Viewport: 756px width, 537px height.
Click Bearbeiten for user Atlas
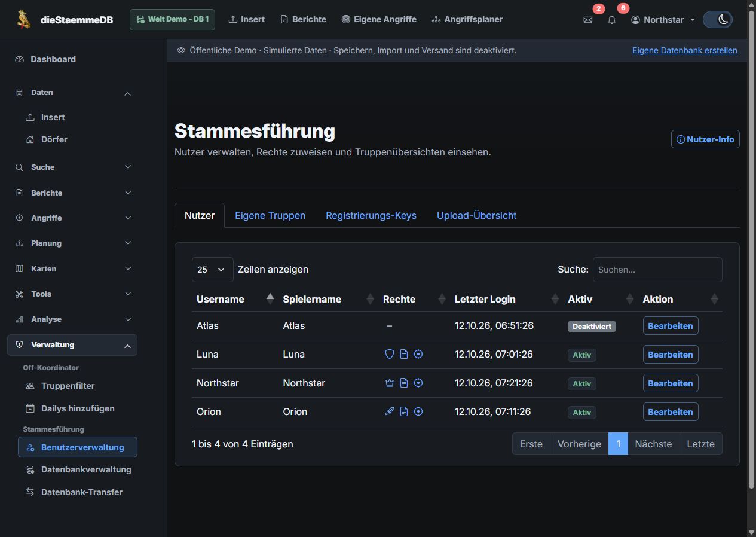[x=671, y=326]
